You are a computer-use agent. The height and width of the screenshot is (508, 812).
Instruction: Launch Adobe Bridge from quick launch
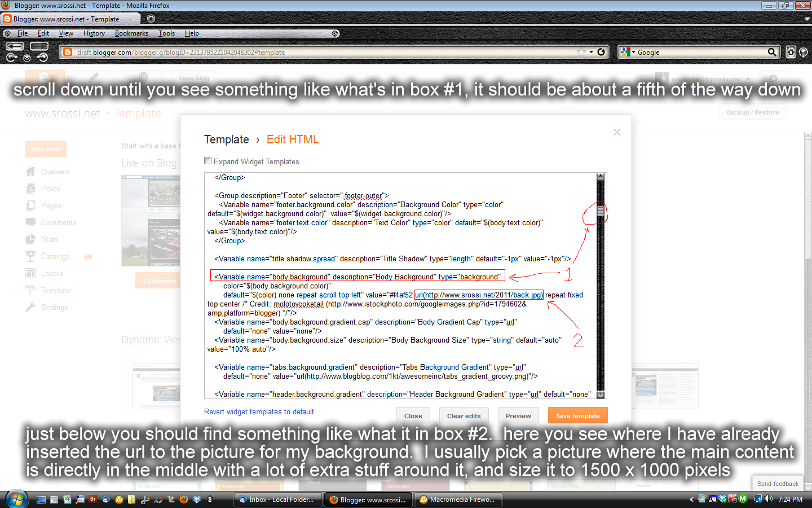coord(93,499)
